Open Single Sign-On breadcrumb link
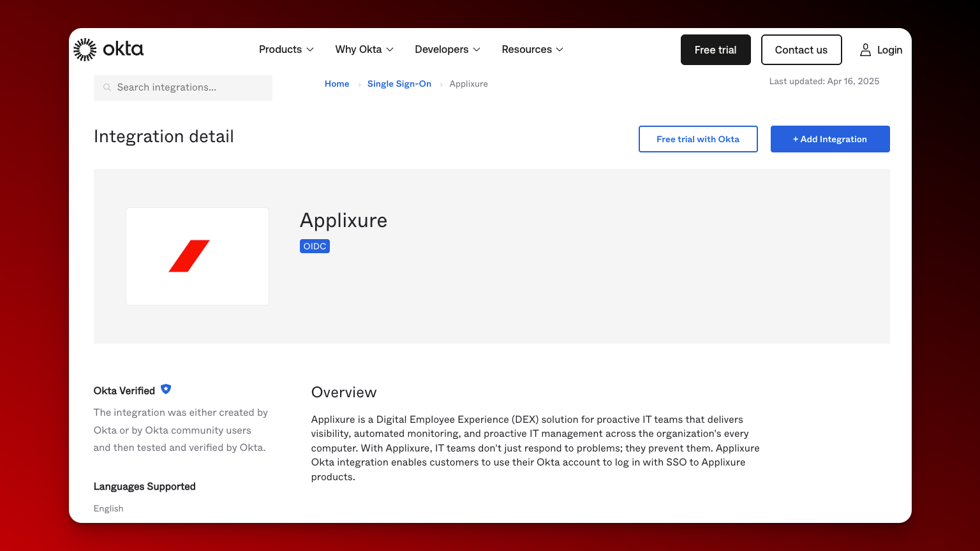The height and width of the screenshot is (551, 980). point(399,84)
